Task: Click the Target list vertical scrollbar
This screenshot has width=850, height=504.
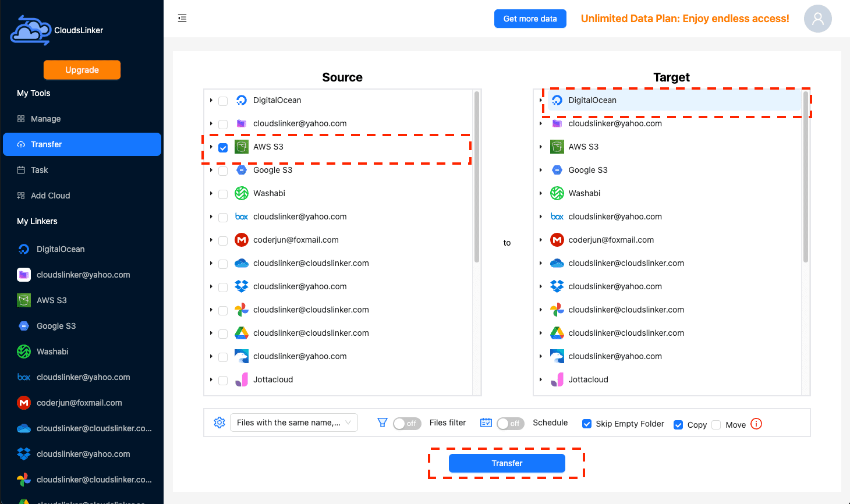Action: (806, 176)
